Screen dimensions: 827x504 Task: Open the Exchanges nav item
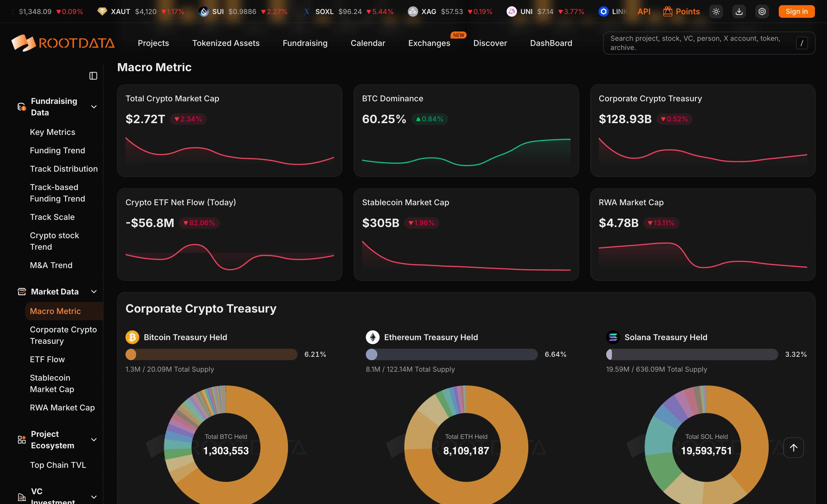click(x=429, y=43)
